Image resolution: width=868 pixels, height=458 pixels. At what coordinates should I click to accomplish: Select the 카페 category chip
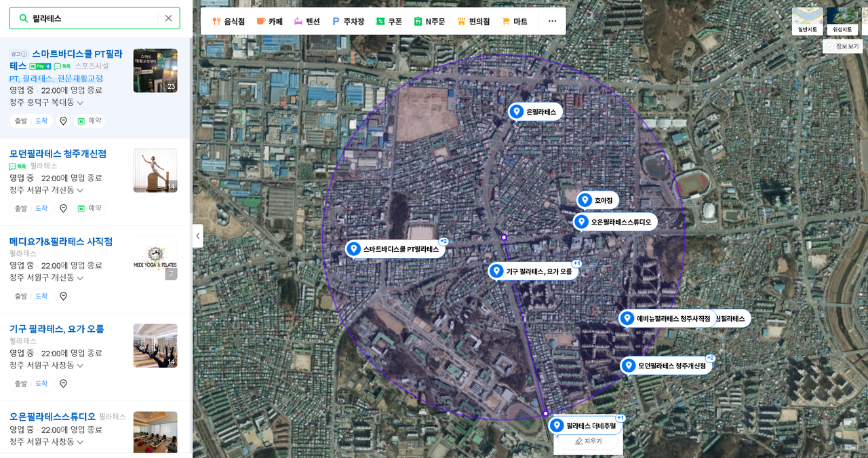click(269, 22)
